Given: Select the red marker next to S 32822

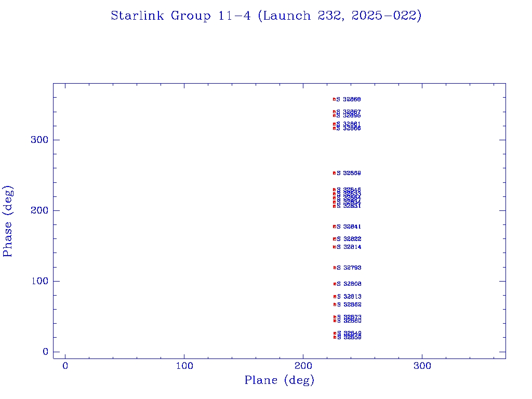Looking at the screenshot, I should point(335,239).
